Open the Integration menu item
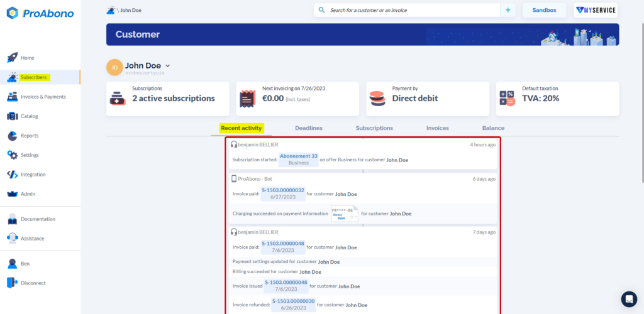Screen dimensions: 644x314 (x=33, y=175)
